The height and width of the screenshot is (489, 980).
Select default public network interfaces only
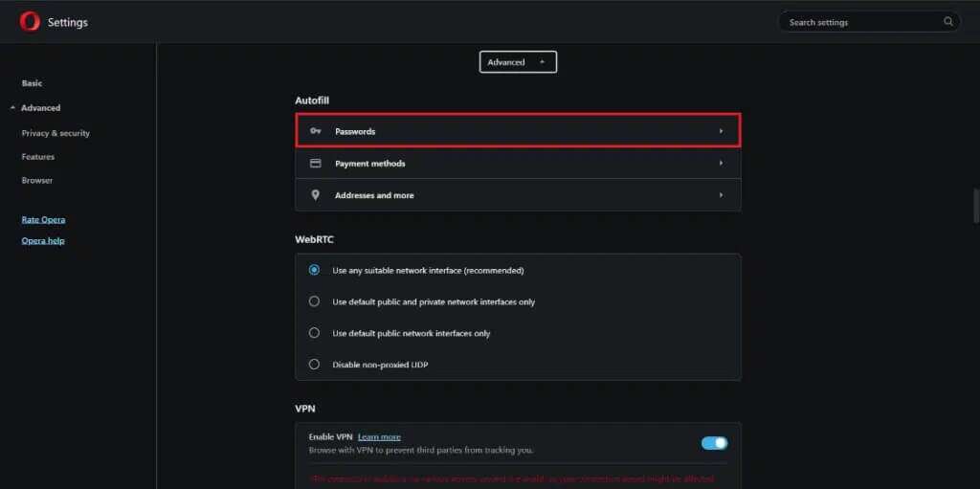point(314,333)
